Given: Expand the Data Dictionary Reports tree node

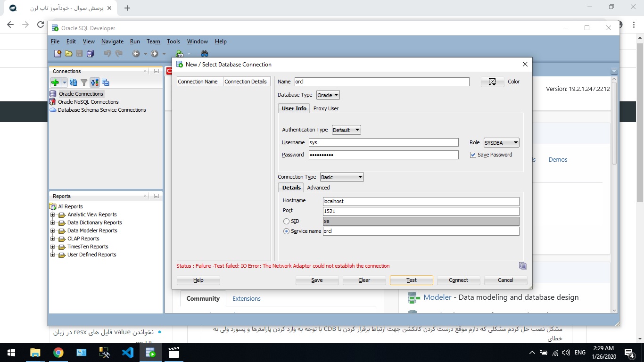Looking at the screenshot, I should pos(52,223).
